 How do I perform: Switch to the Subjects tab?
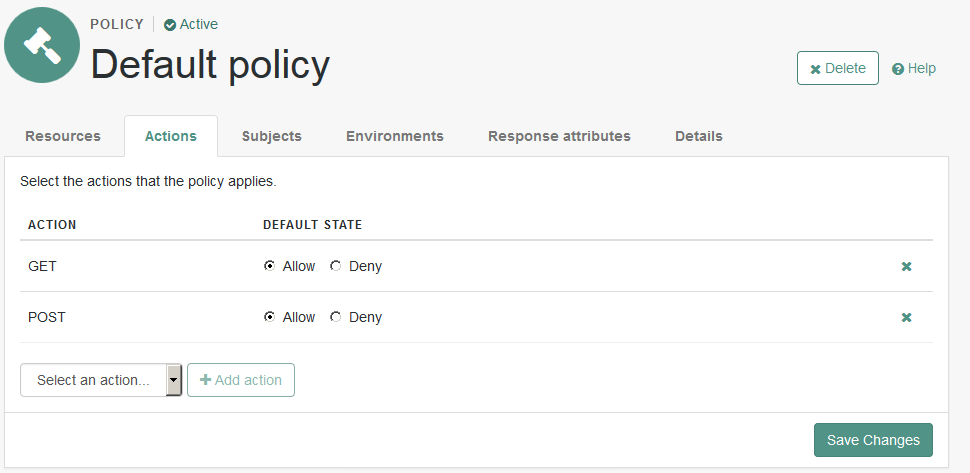click(x=271, y=136)
